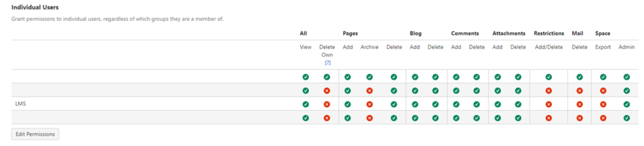Click the Restrictions column group header
The image size is (644, 146).
coord(549,33)
